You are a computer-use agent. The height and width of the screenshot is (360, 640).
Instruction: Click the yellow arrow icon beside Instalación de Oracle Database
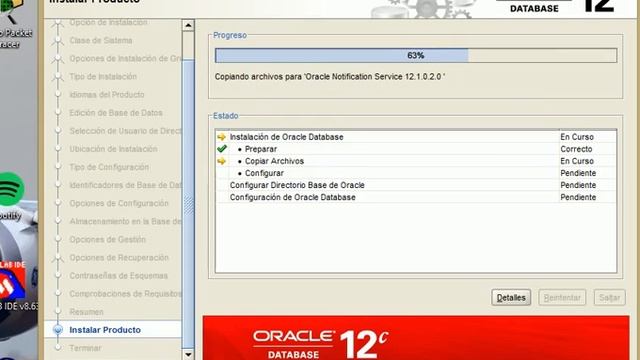(x=222, y=137)
